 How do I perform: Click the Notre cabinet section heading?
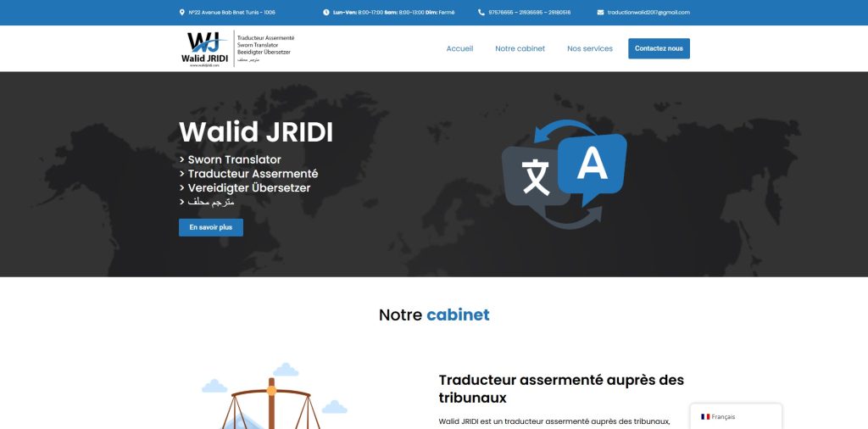tap(434, 315)
